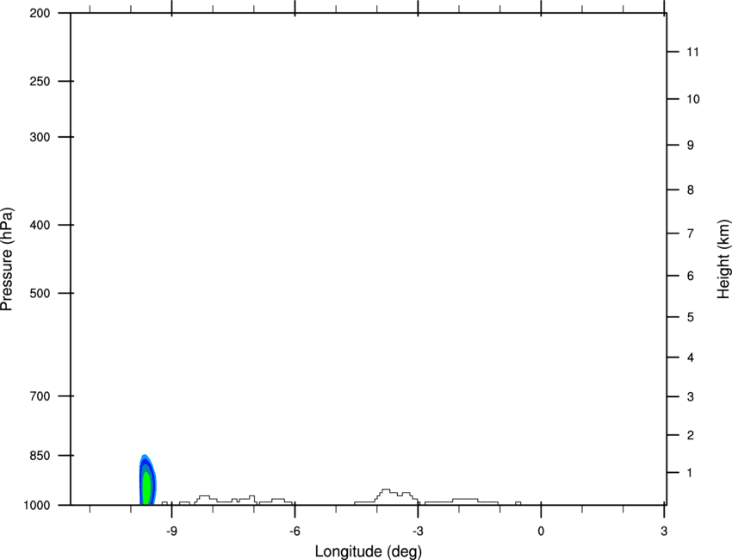Pick the 2 km height label
This screenshot has height=560, width=732.
click(691, 435)
